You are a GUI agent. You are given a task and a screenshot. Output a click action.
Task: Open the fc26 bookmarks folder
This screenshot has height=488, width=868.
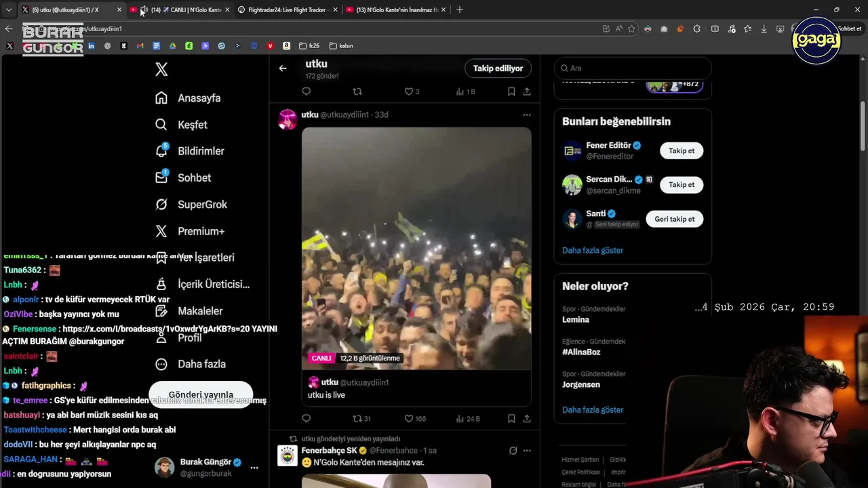309,46
